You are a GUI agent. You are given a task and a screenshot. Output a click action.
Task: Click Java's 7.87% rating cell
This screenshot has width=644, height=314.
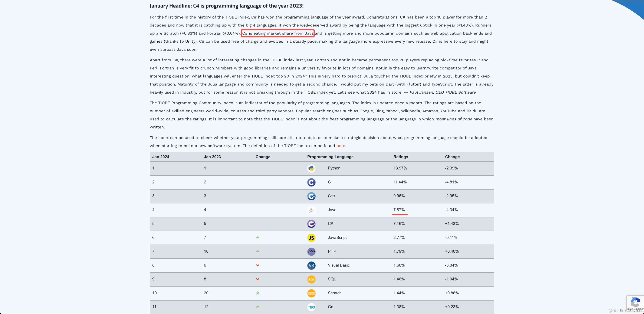[399, 210]
